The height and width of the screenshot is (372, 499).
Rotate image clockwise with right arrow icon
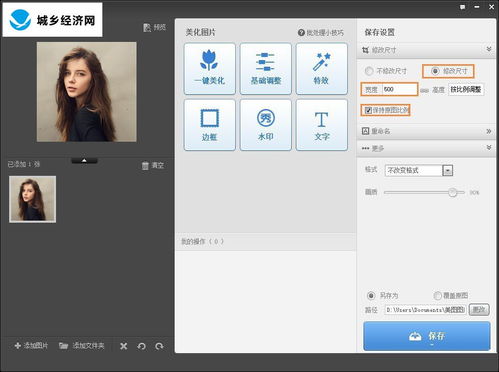[159, 346]
